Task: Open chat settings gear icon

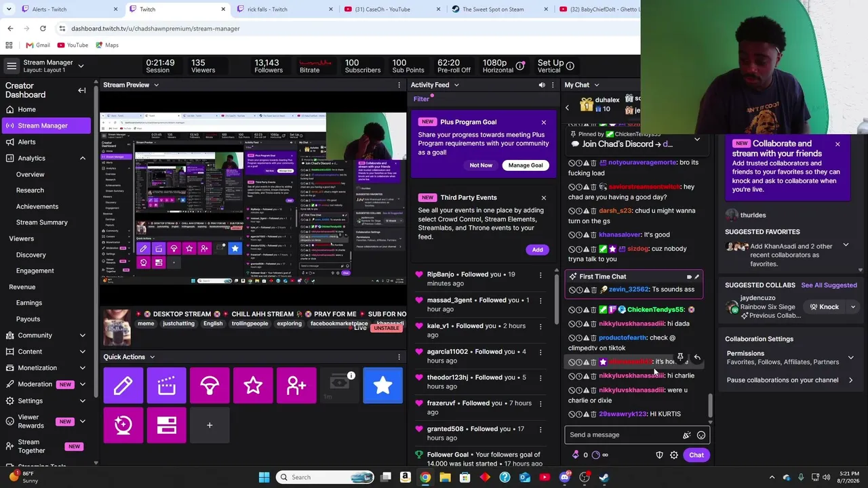Action: click(x=674, y=455)
